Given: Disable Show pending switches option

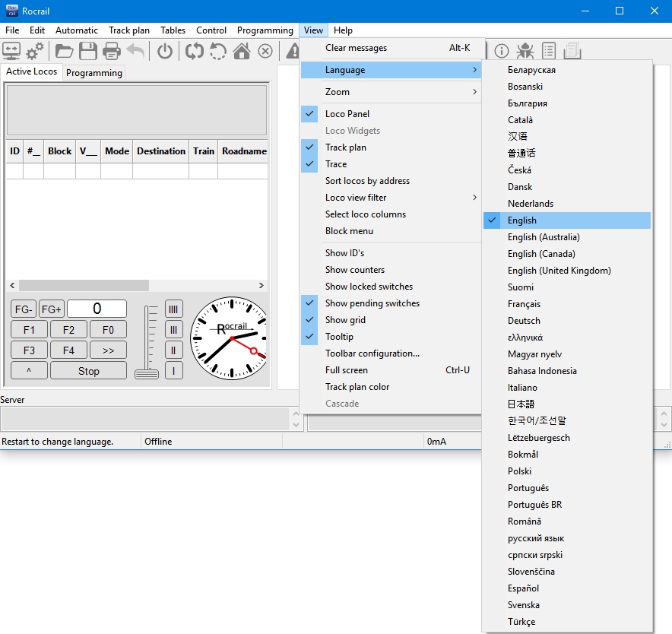Looking at the screenshot, I should (372, 303).
